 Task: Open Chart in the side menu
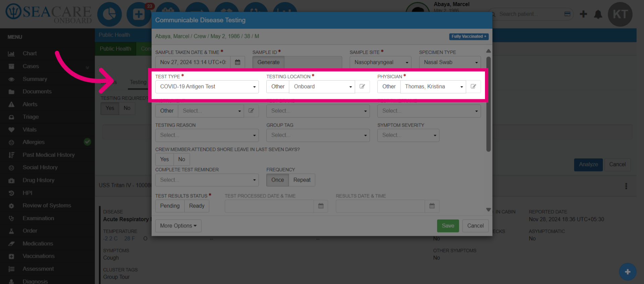click(x=30, y=54)
